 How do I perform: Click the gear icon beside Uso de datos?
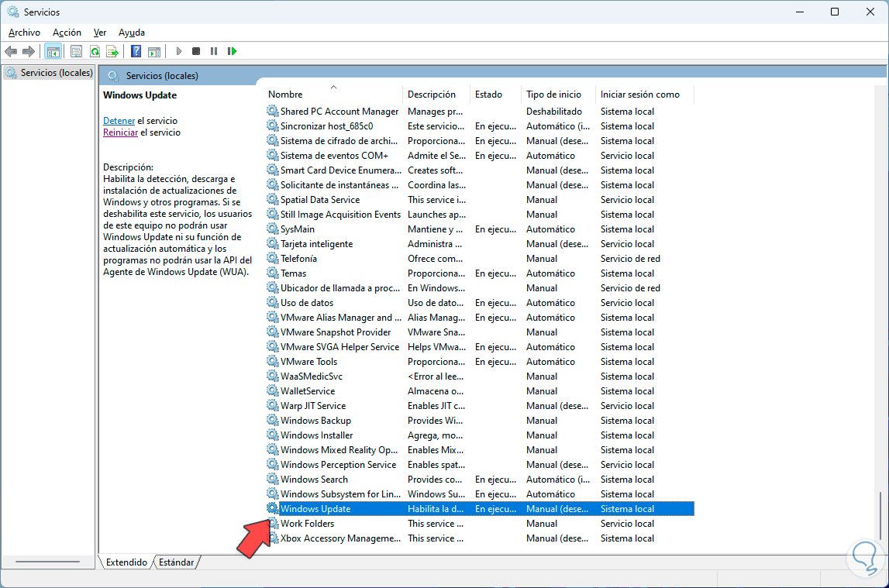tap(273, 302)
